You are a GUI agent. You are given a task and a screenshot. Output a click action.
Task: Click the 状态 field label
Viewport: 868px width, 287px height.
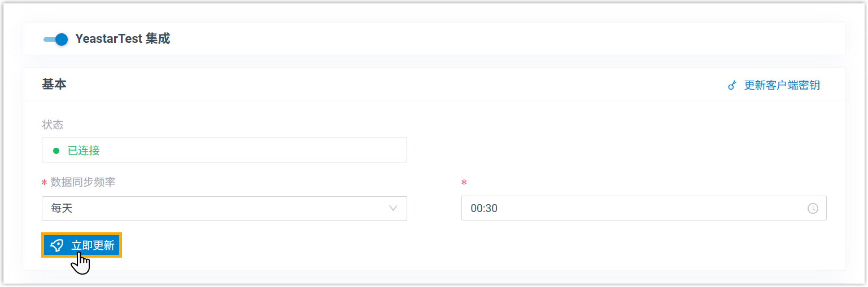53,124
